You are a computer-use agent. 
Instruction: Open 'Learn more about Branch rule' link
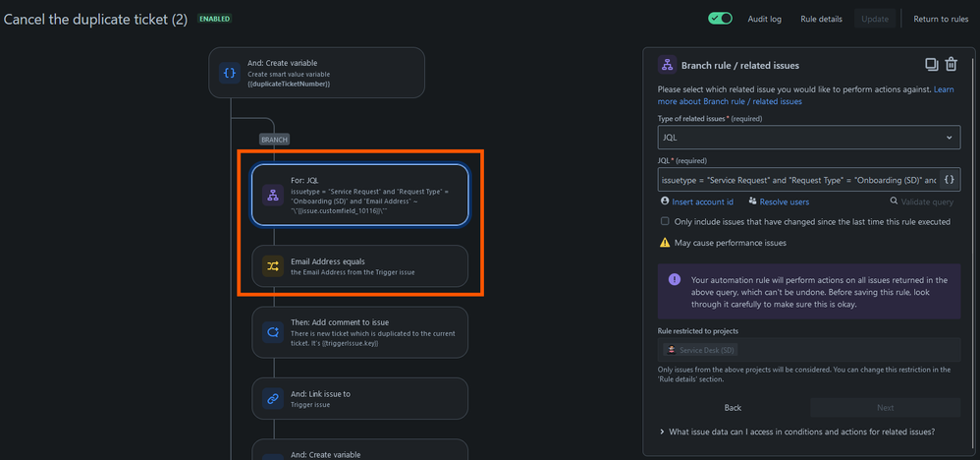[805, 95]
